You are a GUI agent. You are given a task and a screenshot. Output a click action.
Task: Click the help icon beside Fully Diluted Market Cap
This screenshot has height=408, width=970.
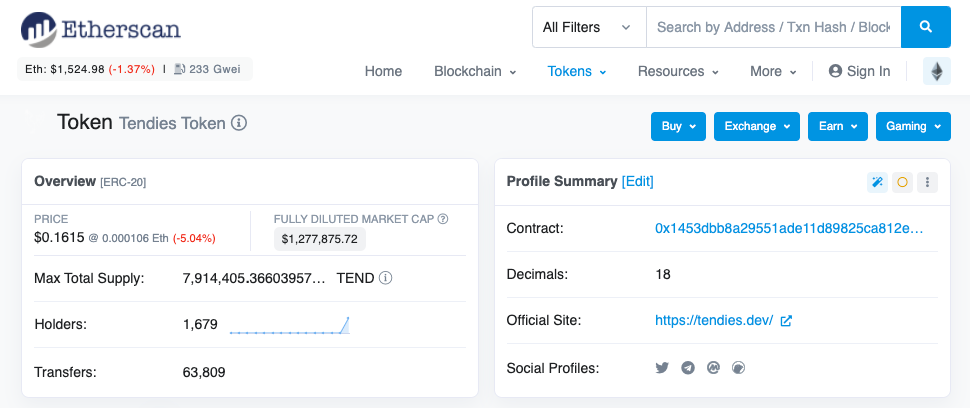(442, 219)
